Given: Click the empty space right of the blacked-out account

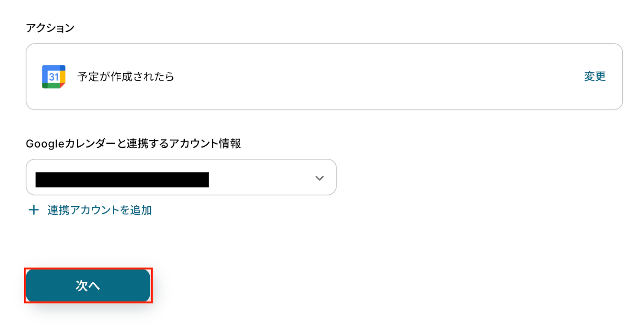Looking at the screenshot, I should (x=262, y=178).
